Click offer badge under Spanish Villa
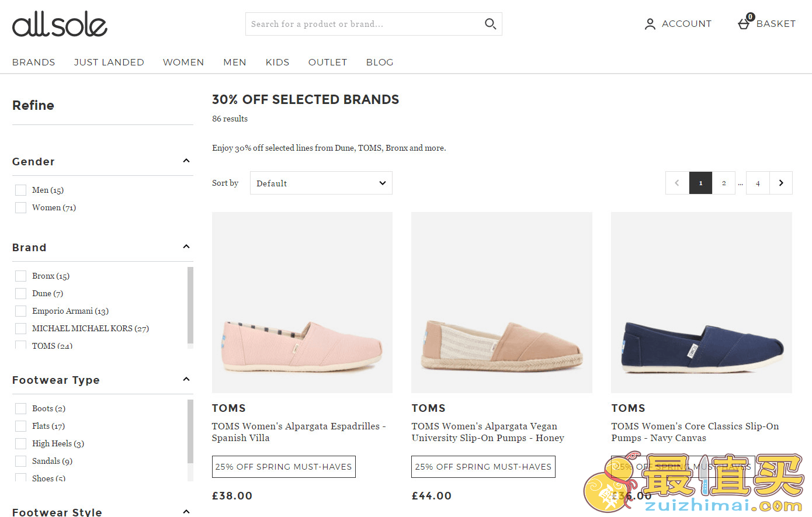 pyautogui.click(x=284, y=467)
